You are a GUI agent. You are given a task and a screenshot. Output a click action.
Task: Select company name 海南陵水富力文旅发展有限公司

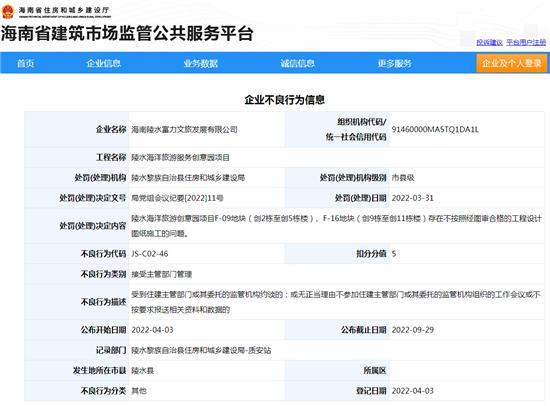click(185, 129)
